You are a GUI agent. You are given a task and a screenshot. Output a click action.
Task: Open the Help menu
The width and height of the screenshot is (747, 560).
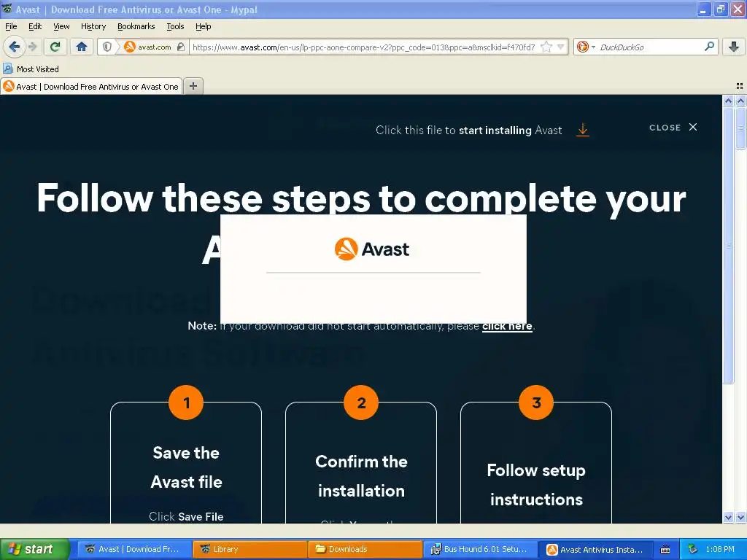203,26
